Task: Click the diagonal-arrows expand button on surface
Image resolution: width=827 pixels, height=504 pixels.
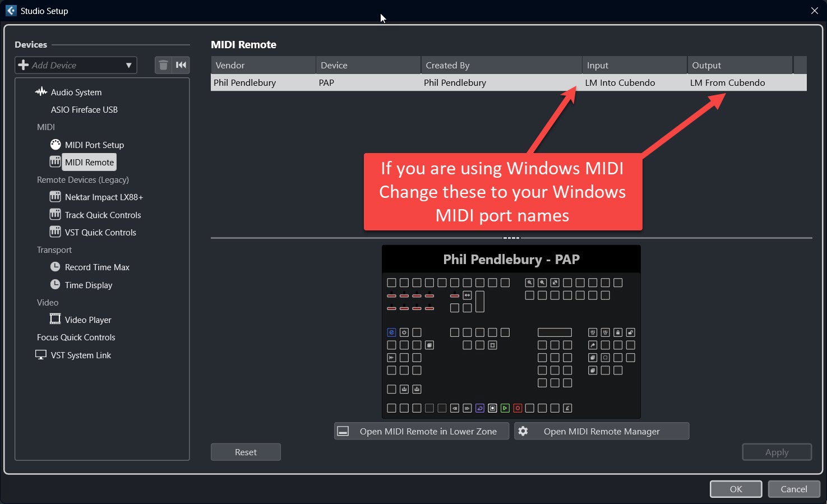Action: coord(555,283)
